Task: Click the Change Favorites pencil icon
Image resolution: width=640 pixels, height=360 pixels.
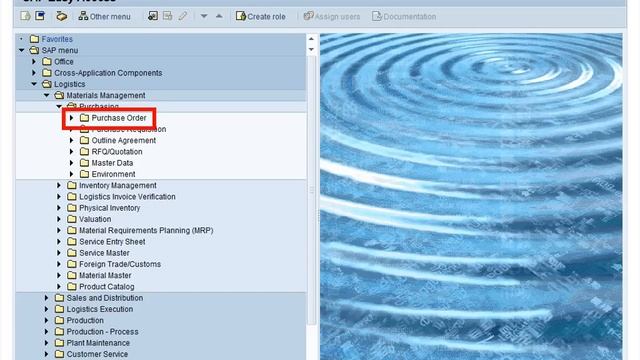Action: (x=182, y=16)
